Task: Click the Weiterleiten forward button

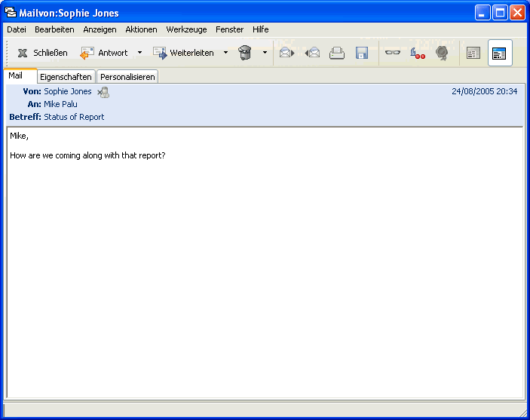Action: (x=183, y=53)
